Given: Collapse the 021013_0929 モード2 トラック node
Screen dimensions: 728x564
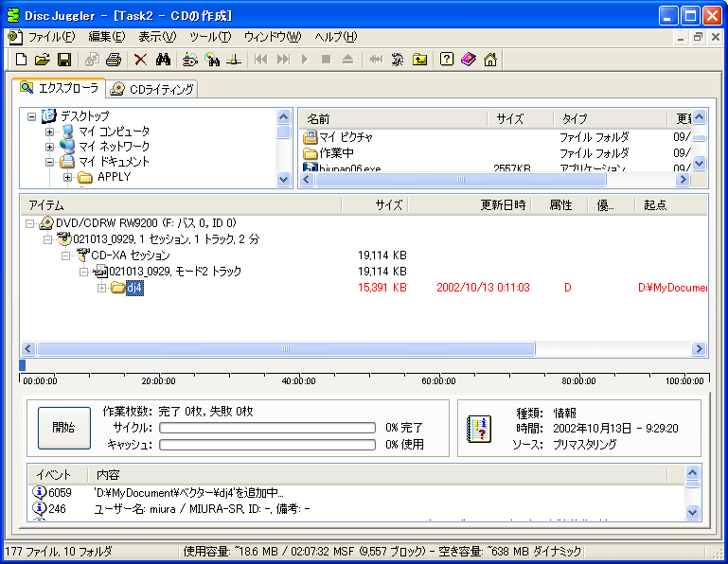Looking at the screenshot, I should pyautogui.click(x=83, y=272).
